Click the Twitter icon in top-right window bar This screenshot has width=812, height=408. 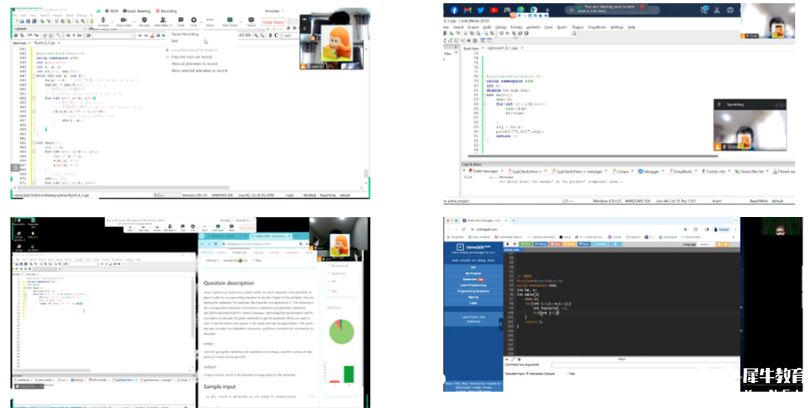[481, 10]
